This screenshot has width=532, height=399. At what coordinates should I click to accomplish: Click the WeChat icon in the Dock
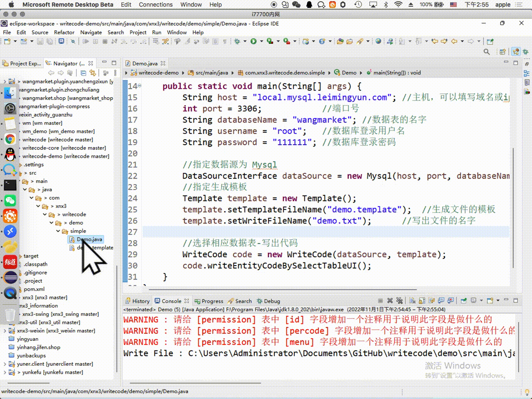click(10, 201)
